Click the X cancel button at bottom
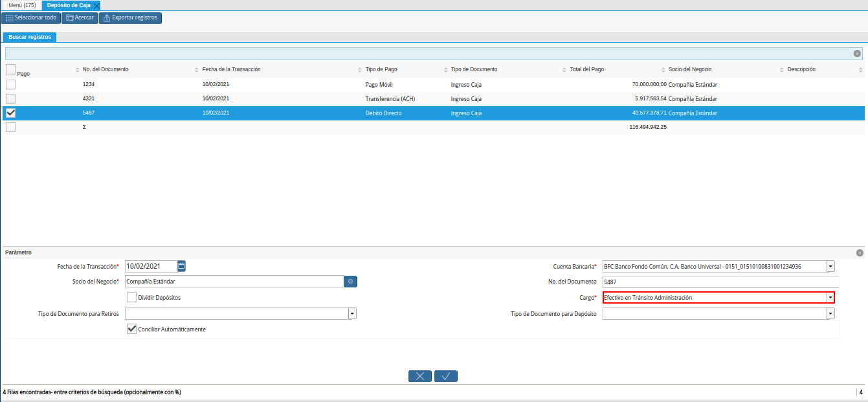The height and width of the screenshot is (402, 868). [420, 376]
